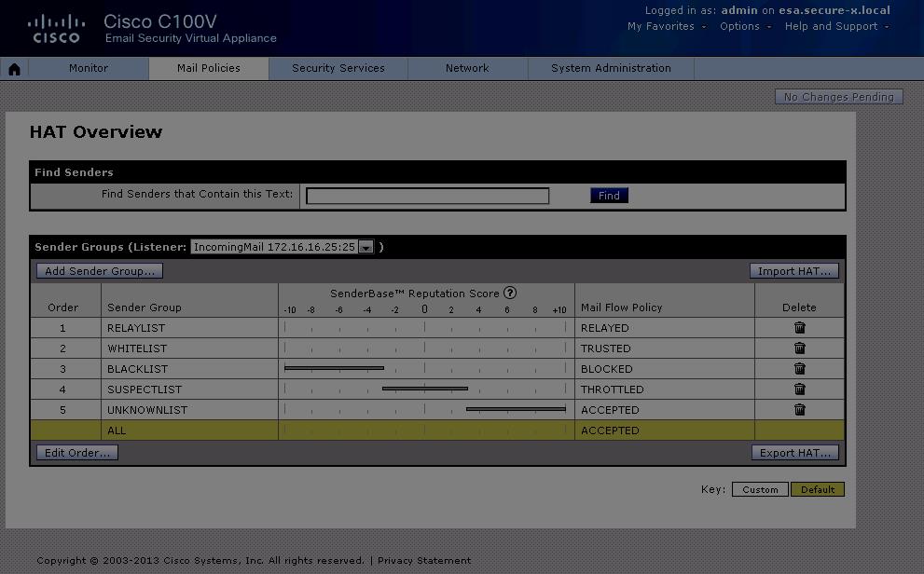
Task: Open the System Administration tab
Action: (x=611, y=68)
